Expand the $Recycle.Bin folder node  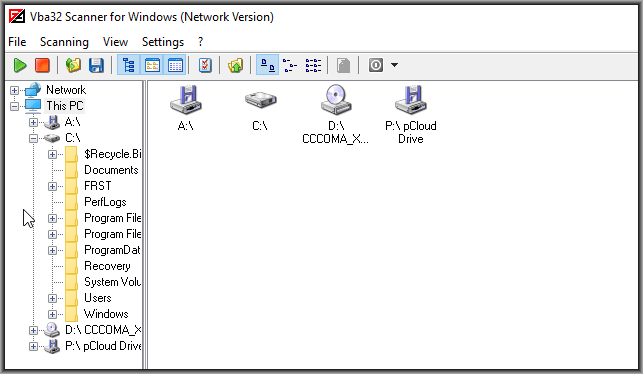pyautogui.click(x=52, y=154)
